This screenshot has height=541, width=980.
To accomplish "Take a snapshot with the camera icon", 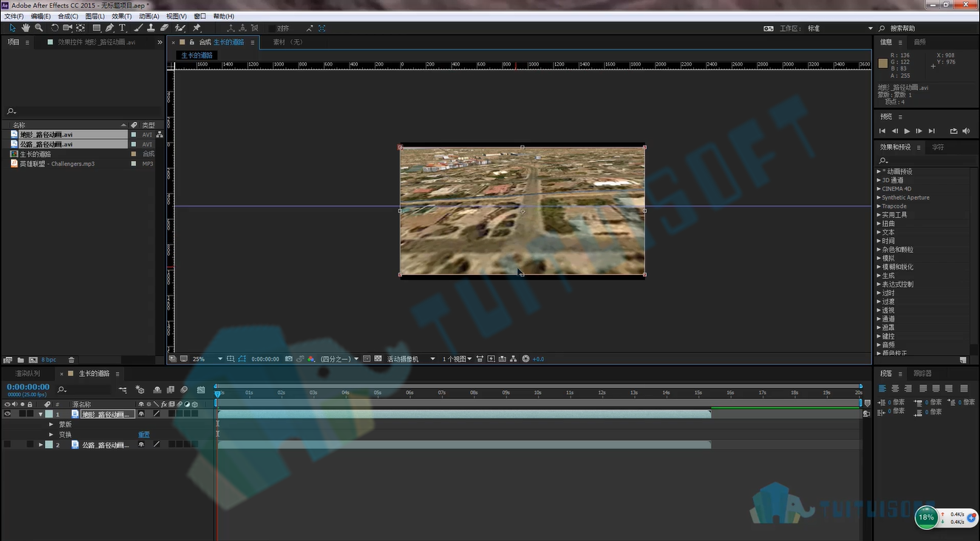I will (x=289, y=359).
